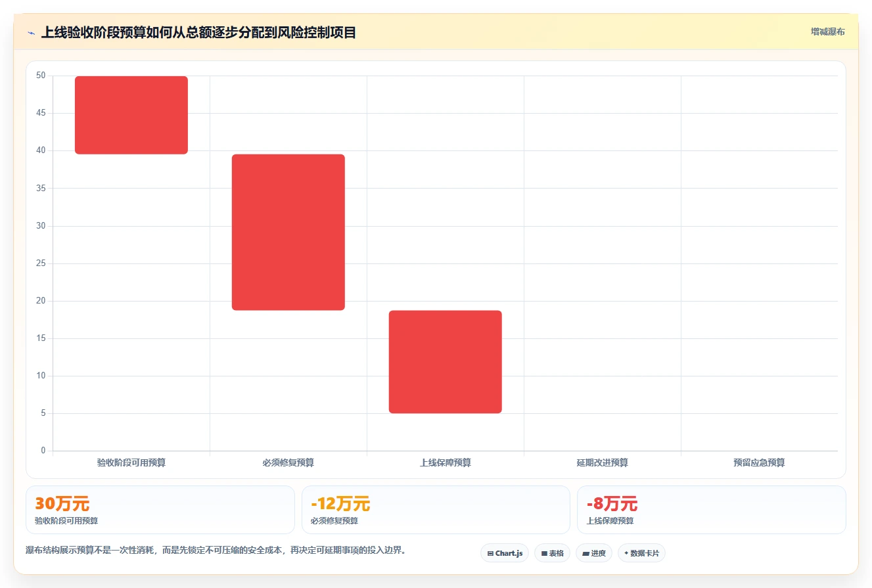Click the panel title 上线验收阶段预算 heading

tap(198, 32)
